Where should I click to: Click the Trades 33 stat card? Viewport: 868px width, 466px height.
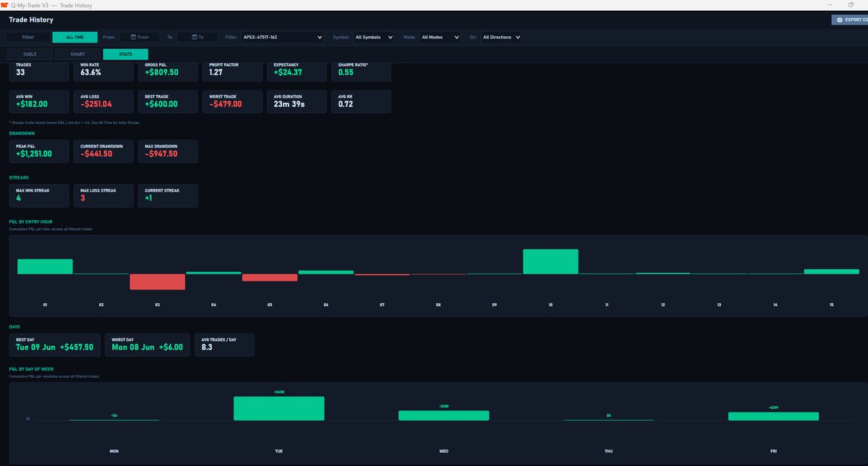[39, 71]
